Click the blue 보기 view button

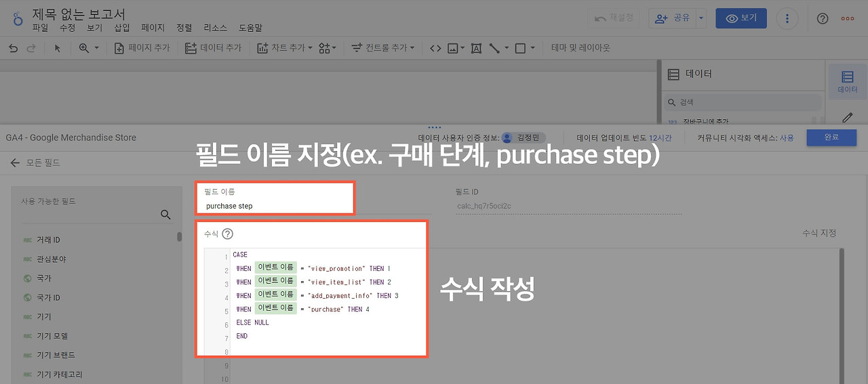[x=741, y=18]
